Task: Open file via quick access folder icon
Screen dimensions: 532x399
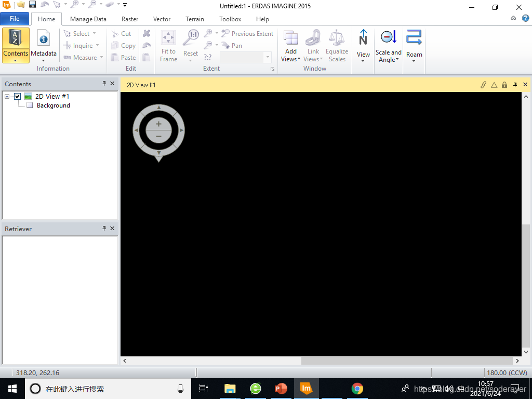Action: click(x=21, y=5)
